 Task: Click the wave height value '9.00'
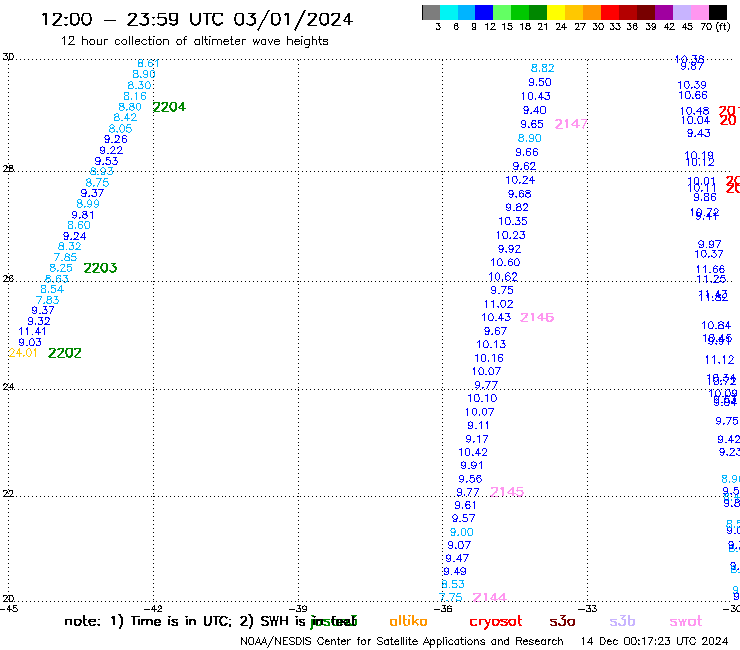click(x=462, y=532)
